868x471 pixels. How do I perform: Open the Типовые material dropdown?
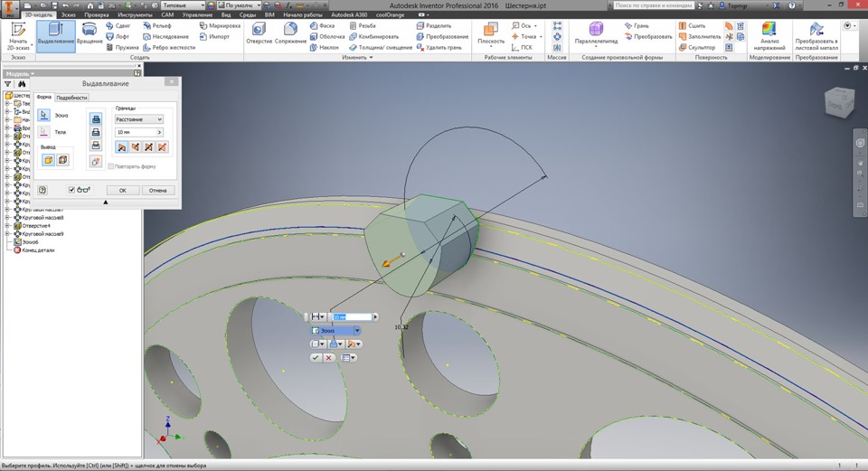point(182,5)
